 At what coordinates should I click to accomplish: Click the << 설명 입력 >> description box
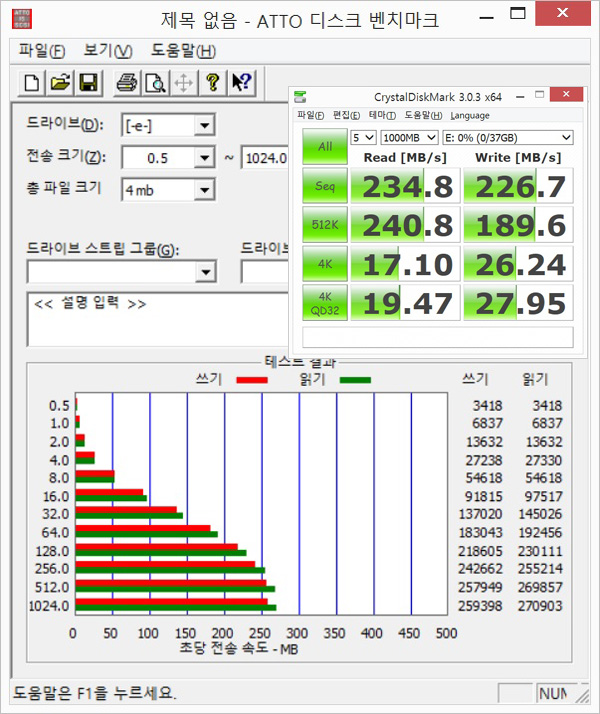[158, 320]
